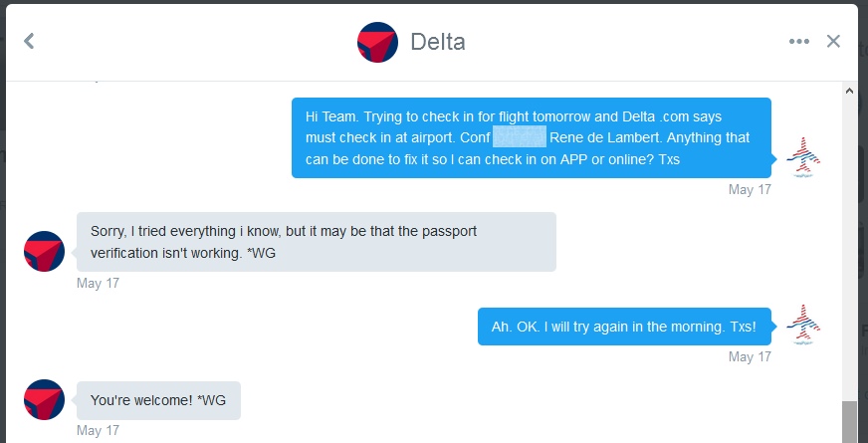
Task: Go back using the left arrow
Action: point(29,41)
